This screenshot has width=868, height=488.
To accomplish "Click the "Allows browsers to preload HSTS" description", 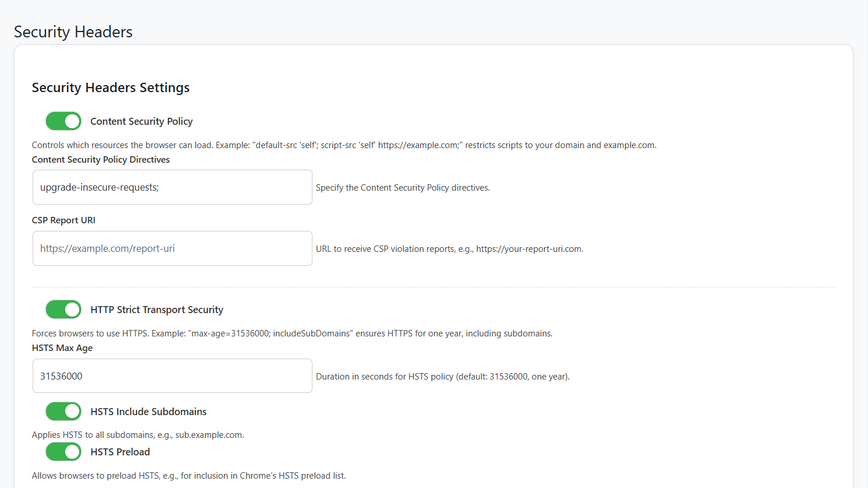I will click(x=189, y=476).
